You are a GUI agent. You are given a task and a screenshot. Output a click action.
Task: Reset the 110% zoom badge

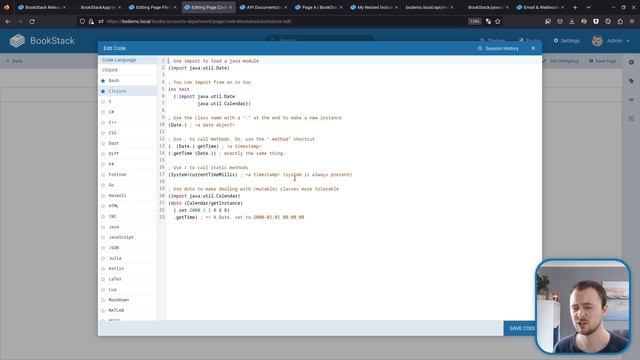(x=475, y=21)
